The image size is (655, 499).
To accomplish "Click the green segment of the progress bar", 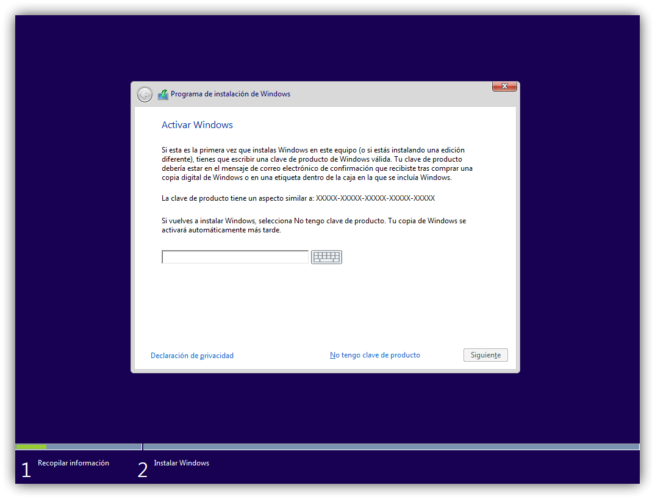I will [x=30, y=447].
